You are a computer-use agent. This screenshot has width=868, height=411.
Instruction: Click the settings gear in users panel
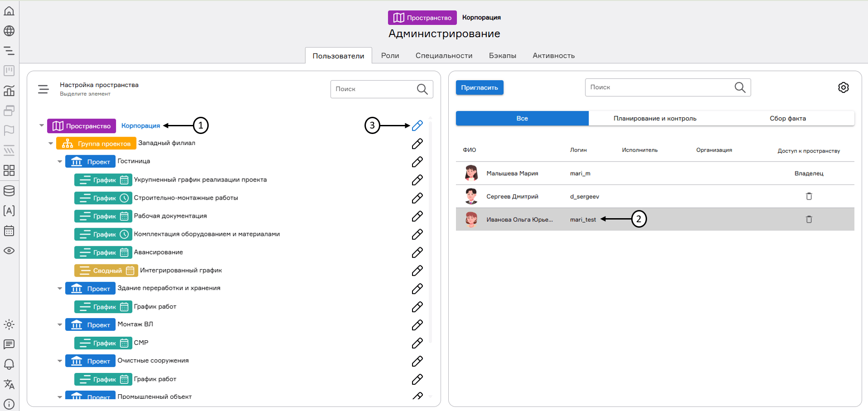point(843,87)
